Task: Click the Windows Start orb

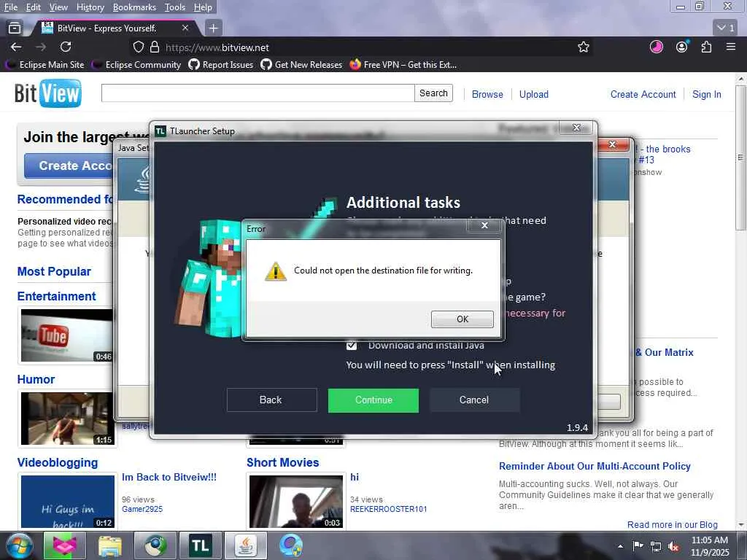Action: click(18, 545)
